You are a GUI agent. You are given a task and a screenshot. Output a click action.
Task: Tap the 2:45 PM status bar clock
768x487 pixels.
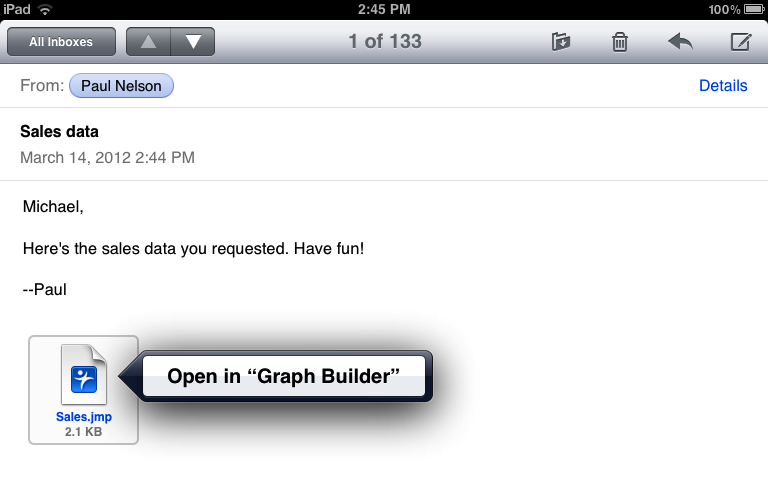(x=384, y=9)
